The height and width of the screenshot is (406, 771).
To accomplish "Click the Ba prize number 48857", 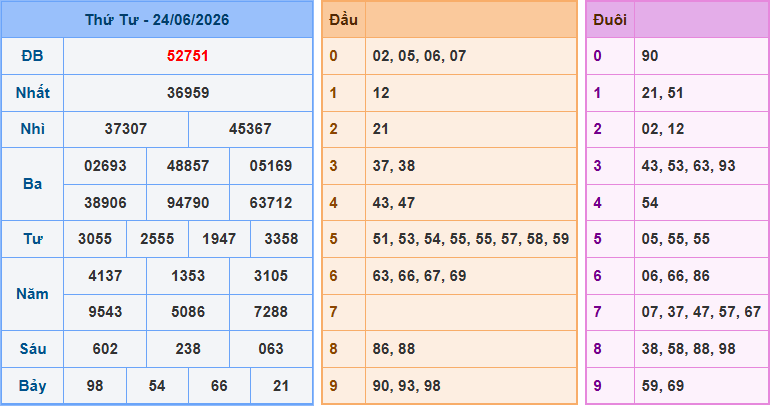I will 188,166.
